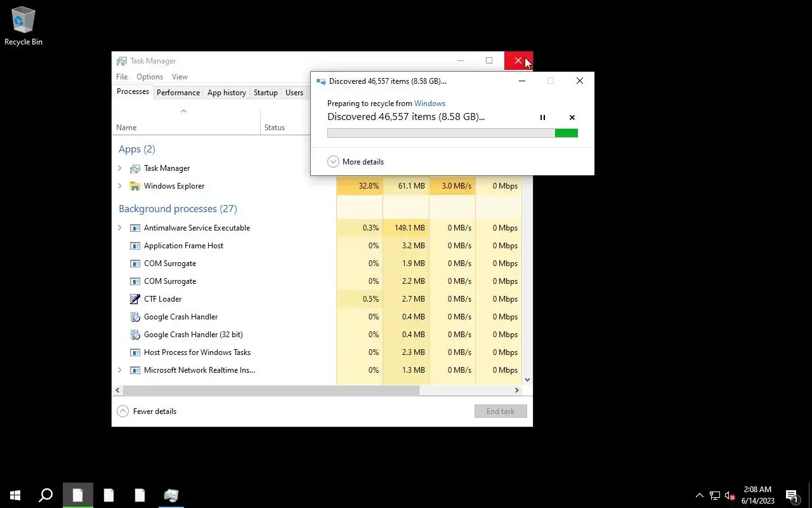Collapse Task Manager with Fewer details
The image size is (812, 508).
(x=147, y=411)
